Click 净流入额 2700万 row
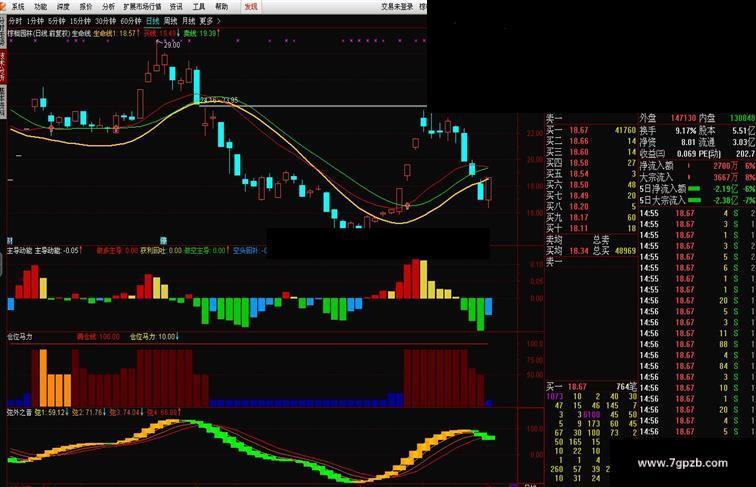This screenshot has height=487, width=756. click(697, 166)
